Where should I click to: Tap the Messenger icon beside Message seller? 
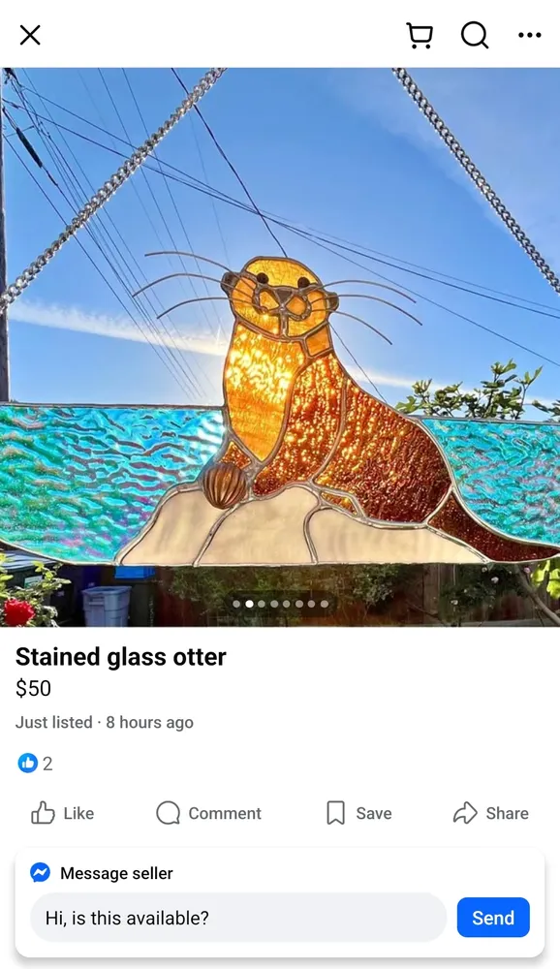pos(40,873)
